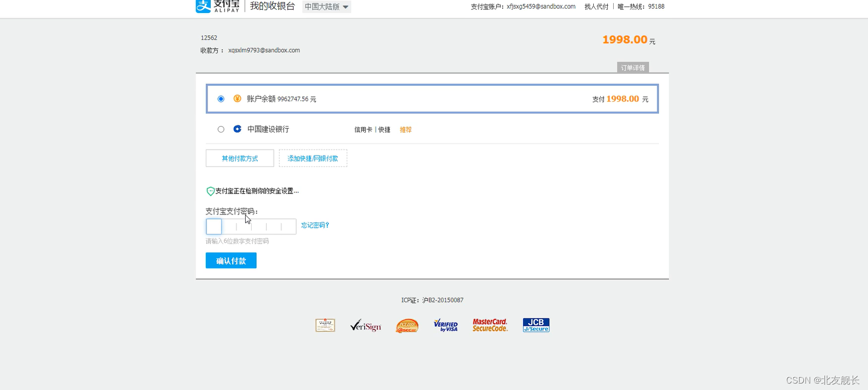
Task: Click the 我的收银台 title
Action: point(272,6)
